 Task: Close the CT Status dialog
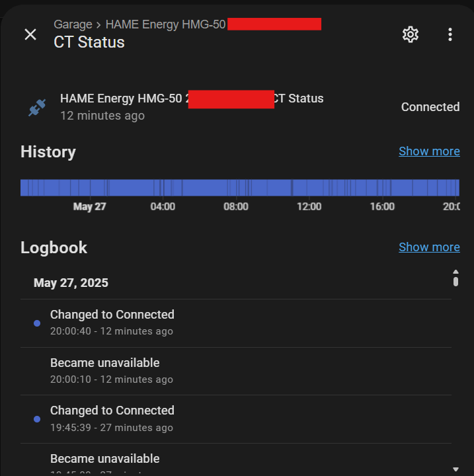coord(30,34)
